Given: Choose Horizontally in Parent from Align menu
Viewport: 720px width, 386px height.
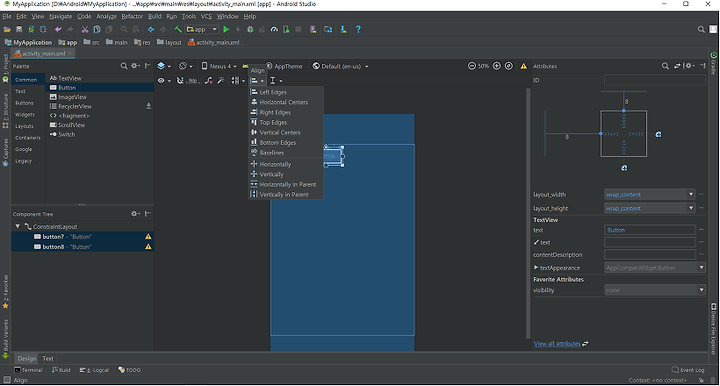Looking at the screenshot, I should (x=286, y=185).
